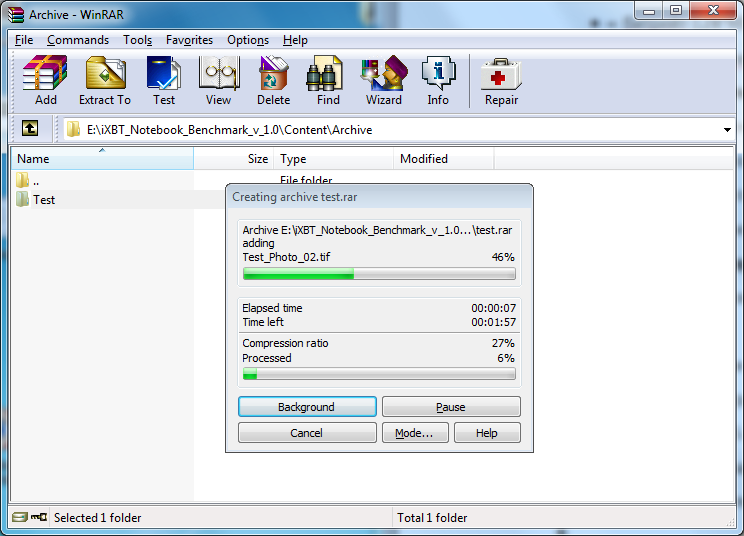744x536 pixels.
Task: Send archiving to Background
Action: click(x=307, y=407)
